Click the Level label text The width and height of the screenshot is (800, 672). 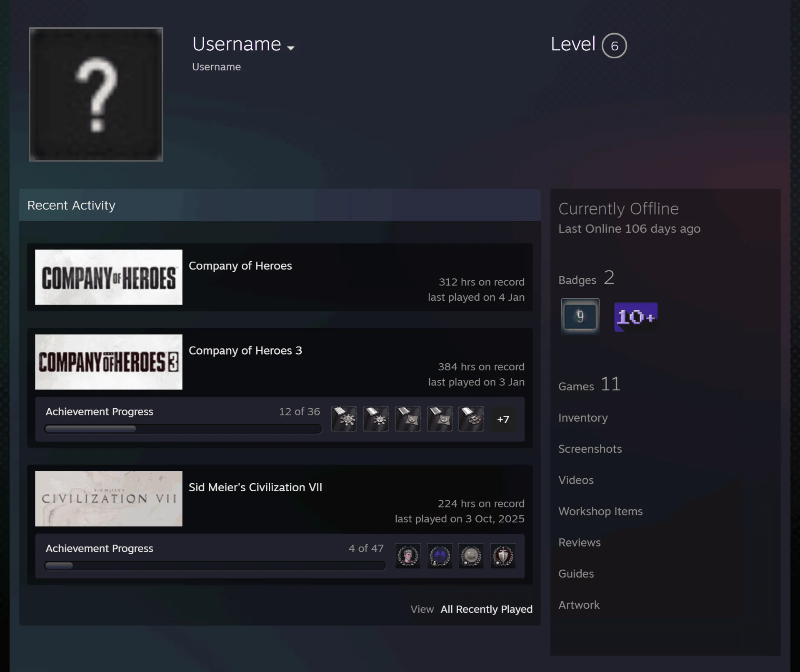[x=573, y=44]
